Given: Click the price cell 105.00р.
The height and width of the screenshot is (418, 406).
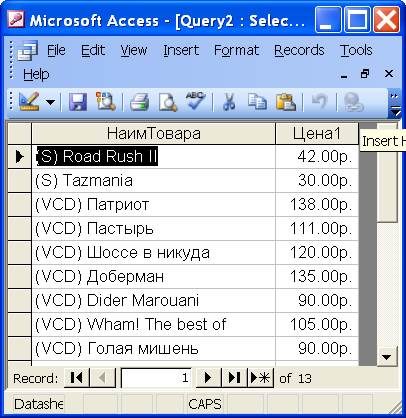Looking at the screenshot, I should tap(317, 325).
